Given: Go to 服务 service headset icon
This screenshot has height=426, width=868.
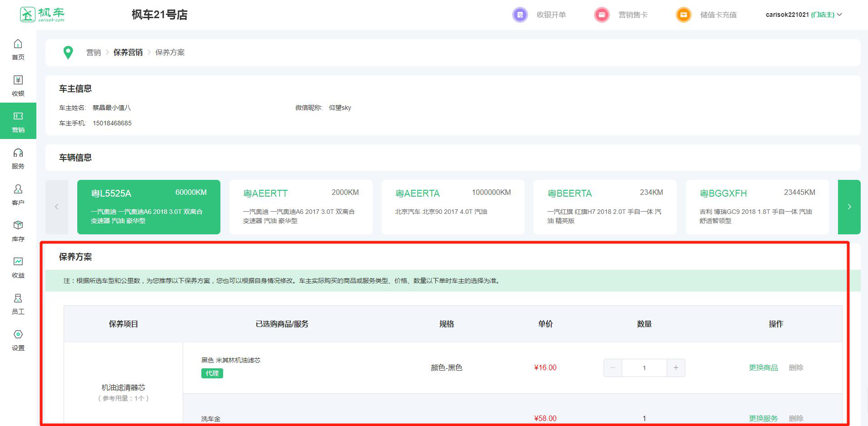Looking at the screenshot, I should click(x=18, y=153).
